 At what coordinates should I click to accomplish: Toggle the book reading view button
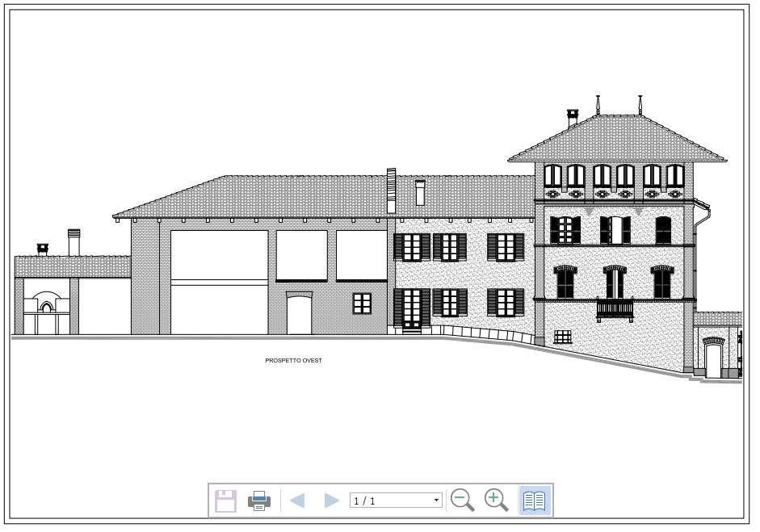pyautogui.click(x=535, y=501)
